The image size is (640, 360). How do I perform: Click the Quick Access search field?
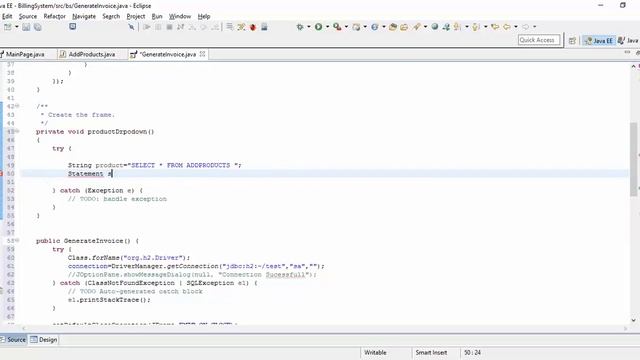(539, 40)
